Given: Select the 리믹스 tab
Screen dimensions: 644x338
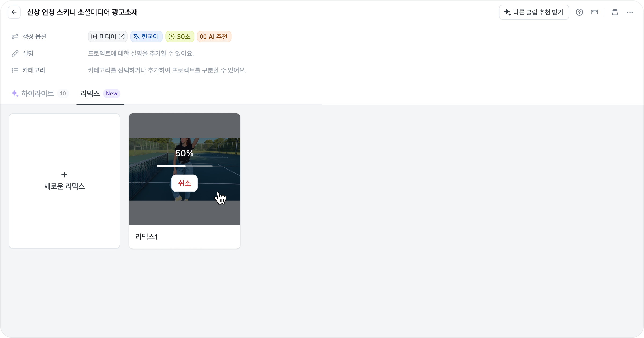Looking at the screenshot, I should pos(100,93).
